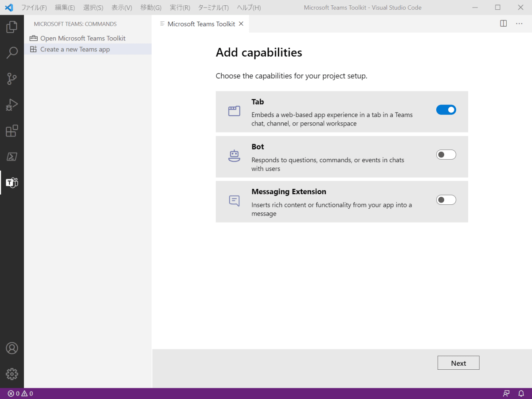The image size is (532, 399).
Task: Click the Bot description about responding to questions
Action: pyautogui.click(x=328, y=164)
